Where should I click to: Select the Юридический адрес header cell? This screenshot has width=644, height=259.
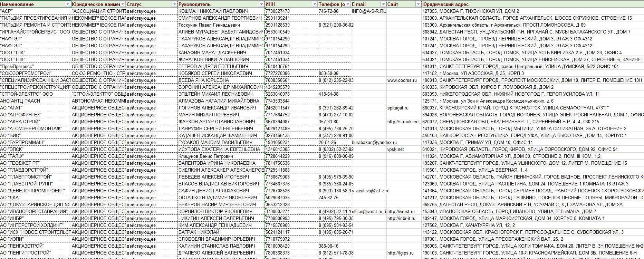pyautogui.click(x=532, y=4)
